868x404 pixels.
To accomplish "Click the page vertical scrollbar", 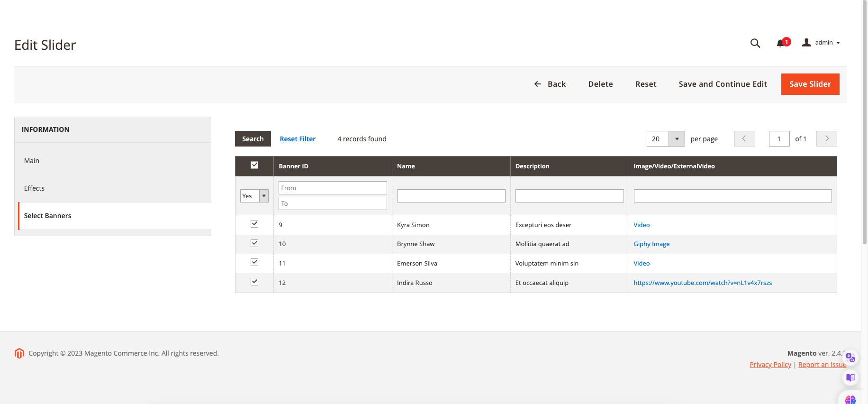I will (865, 123).
